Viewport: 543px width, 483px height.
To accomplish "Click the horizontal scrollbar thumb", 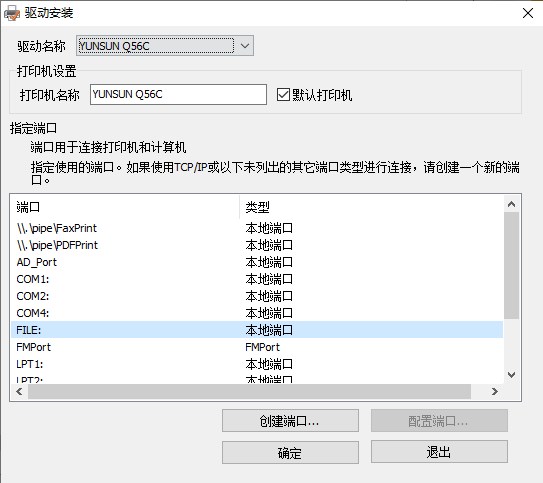I will click(249, 392).
